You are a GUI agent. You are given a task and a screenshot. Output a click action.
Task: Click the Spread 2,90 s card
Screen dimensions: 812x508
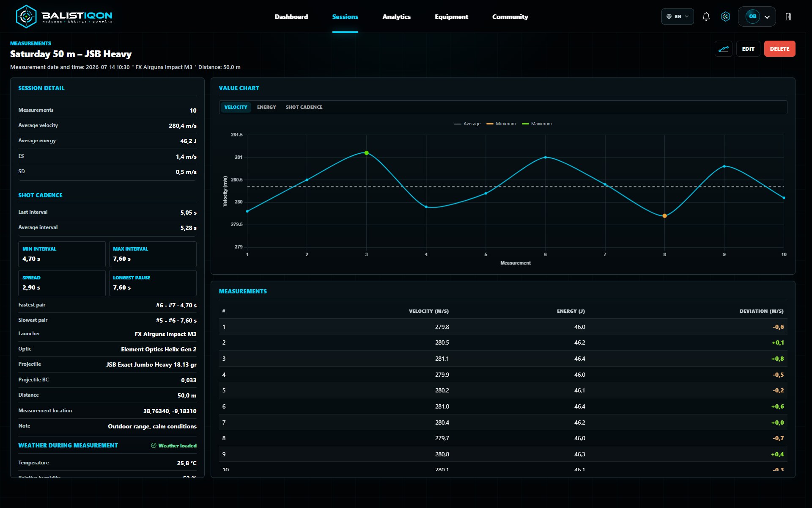click(x=62, y=283)
